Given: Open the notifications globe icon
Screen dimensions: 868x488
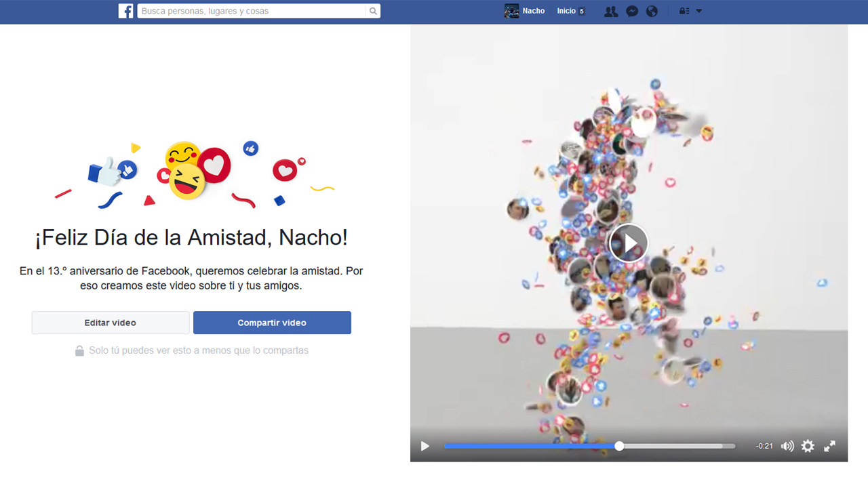Looking at the screenshot, I should (652, 11).
